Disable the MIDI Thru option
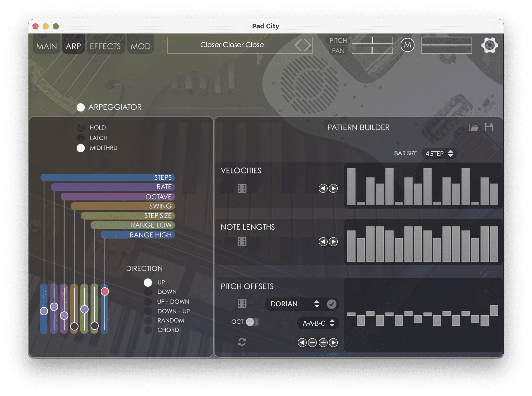532x396 pixels. click(81, 148)
